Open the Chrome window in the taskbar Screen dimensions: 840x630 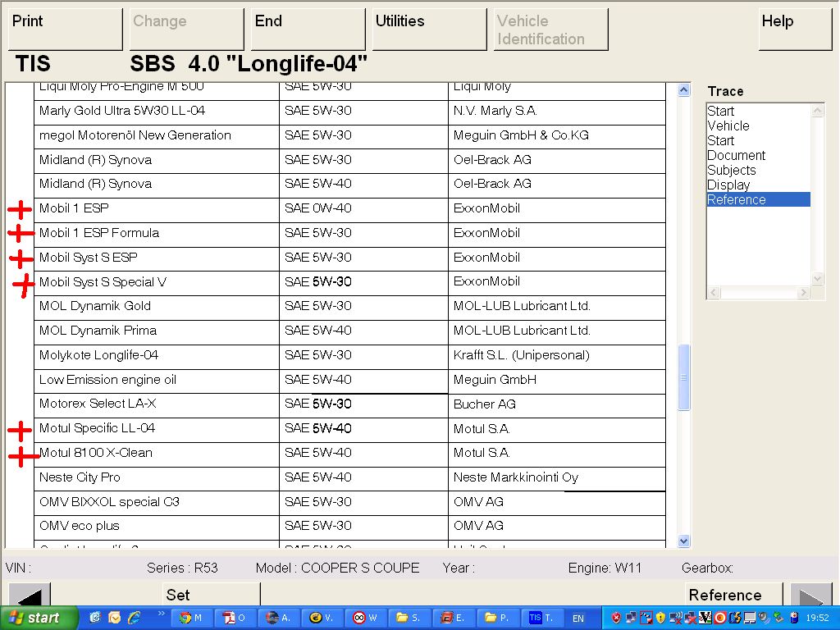[x=193, y=618]
